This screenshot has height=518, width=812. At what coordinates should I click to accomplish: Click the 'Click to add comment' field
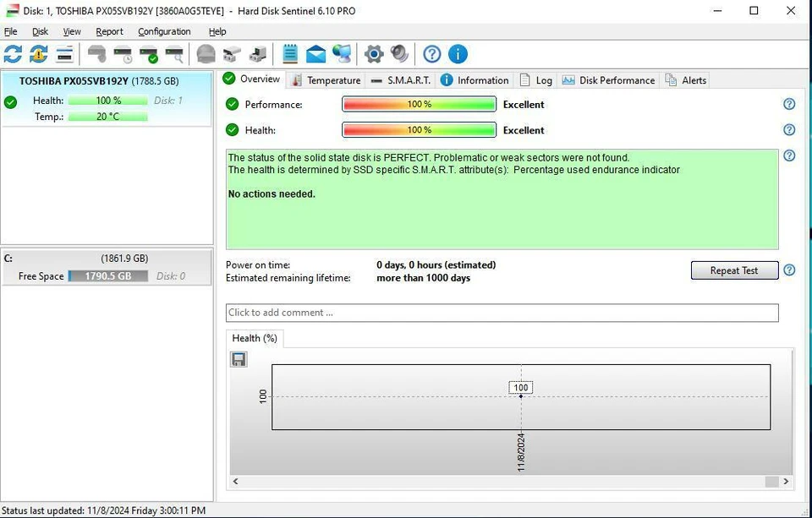502,313
